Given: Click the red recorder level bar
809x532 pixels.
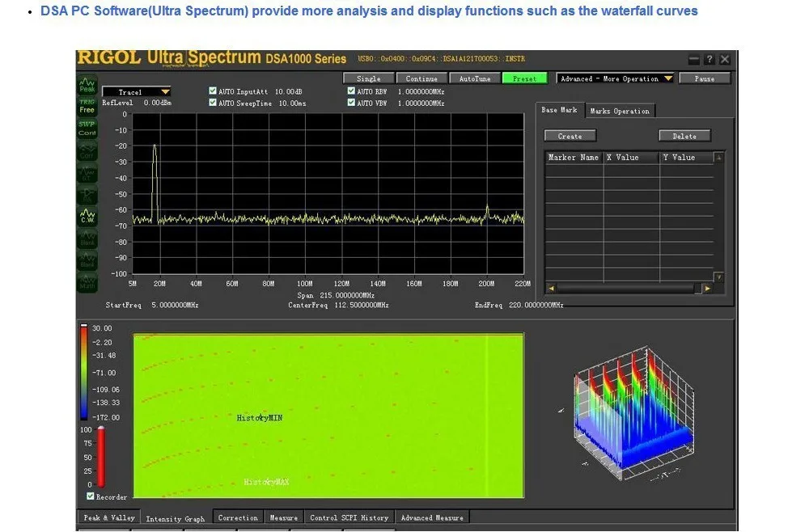Looking at the screenshot, I should coord(101,457).
